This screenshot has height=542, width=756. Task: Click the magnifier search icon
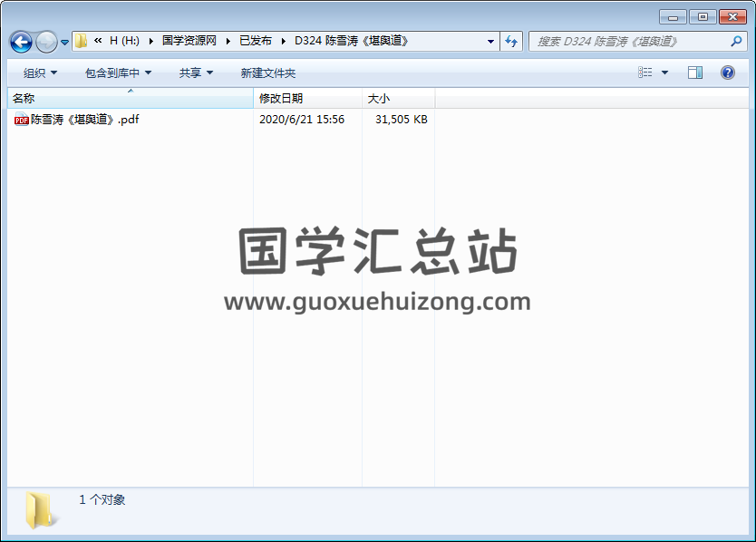pyautogui.click(x=736, y=42)
